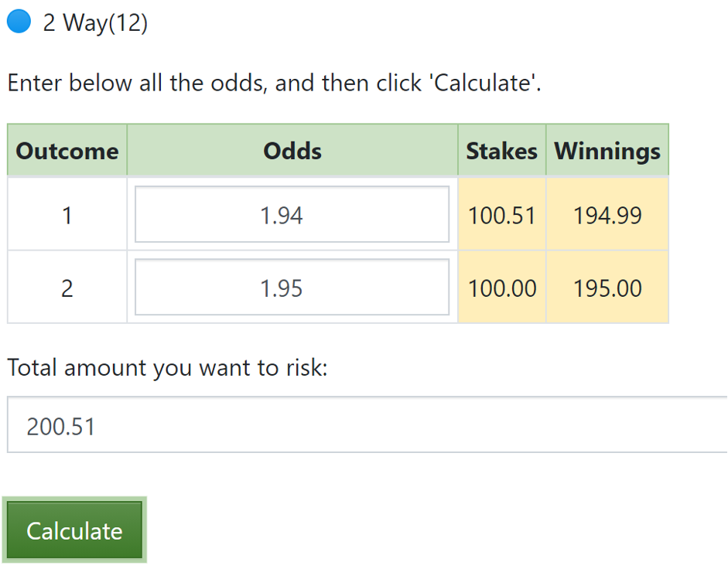Viewport: 728px width, 586px height.
Task: Focus the odds field containing 1.94
Action: click(292, 214)
